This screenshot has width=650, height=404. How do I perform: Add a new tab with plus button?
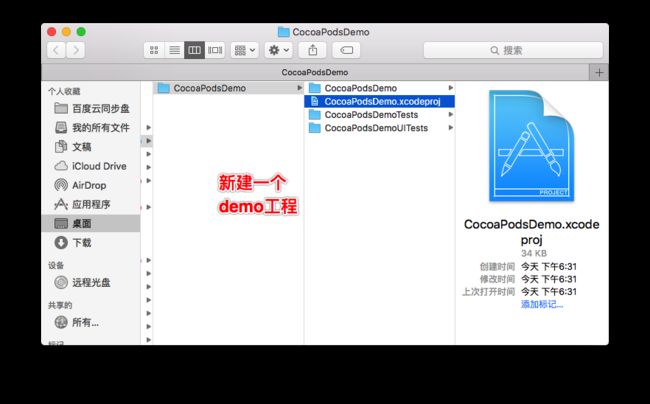(x=599, y=73)
